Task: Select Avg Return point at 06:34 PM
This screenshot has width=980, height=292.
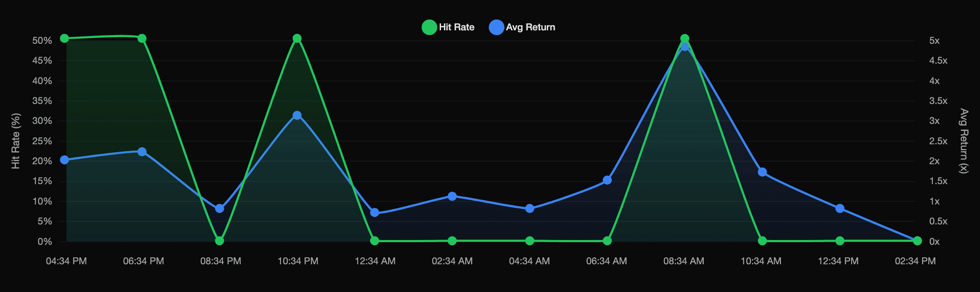Action: coord(142,152)
